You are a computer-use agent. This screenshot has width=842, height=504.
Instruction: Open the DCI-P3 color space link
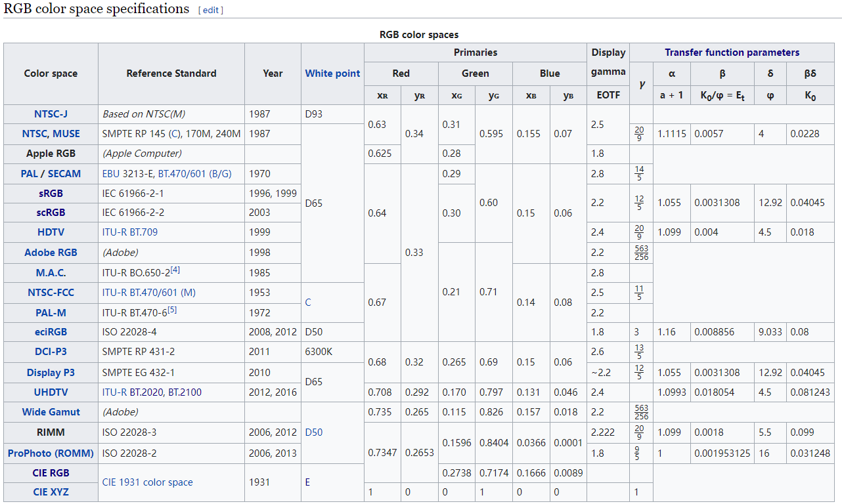click(51, 352)
